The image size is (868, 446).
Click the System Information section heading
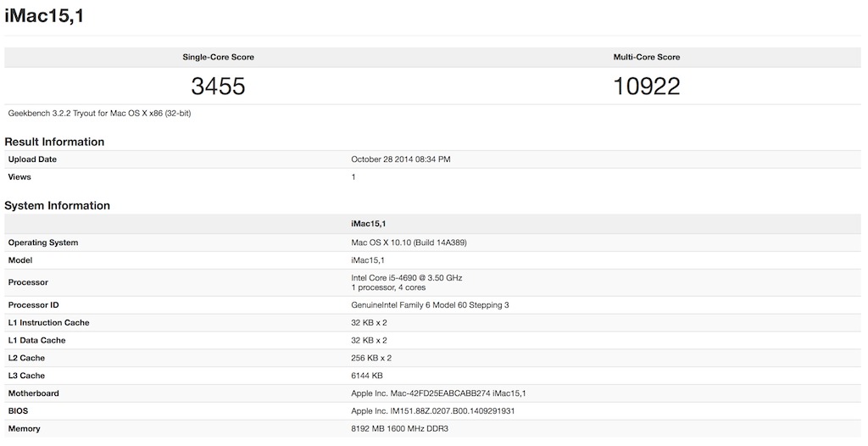click(58, 205)
